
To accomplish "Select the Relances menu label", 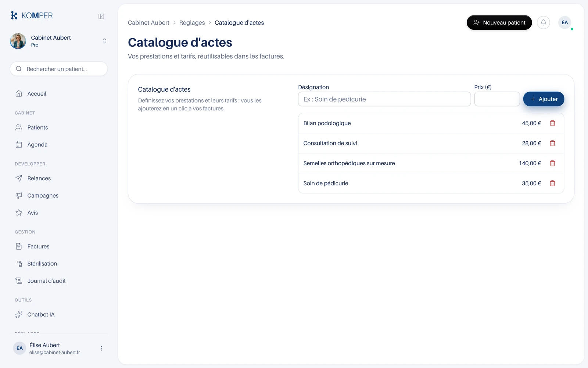I will [x=39, y=178].
